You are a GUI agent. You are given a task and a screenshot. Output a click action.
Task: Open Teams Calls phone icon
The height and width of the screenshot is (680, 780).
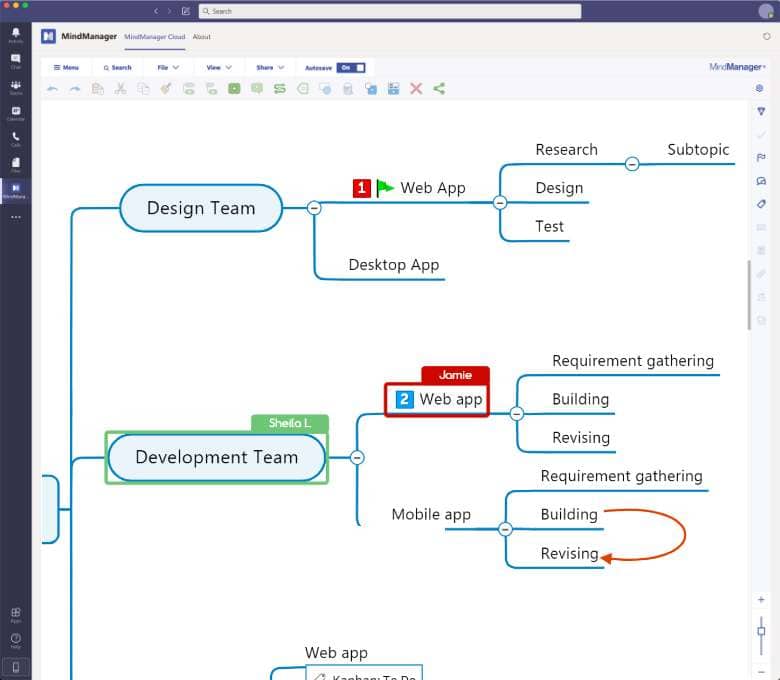pos(16,138)
